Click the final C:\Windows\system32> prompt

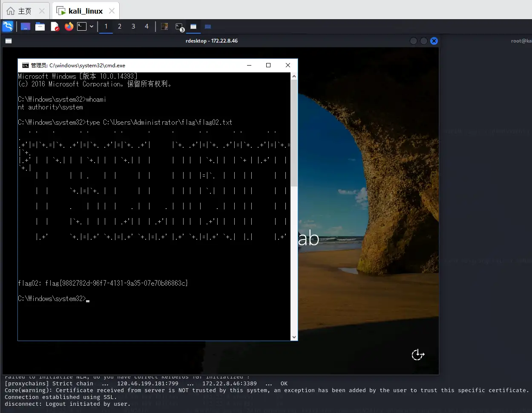coord(52,298)
